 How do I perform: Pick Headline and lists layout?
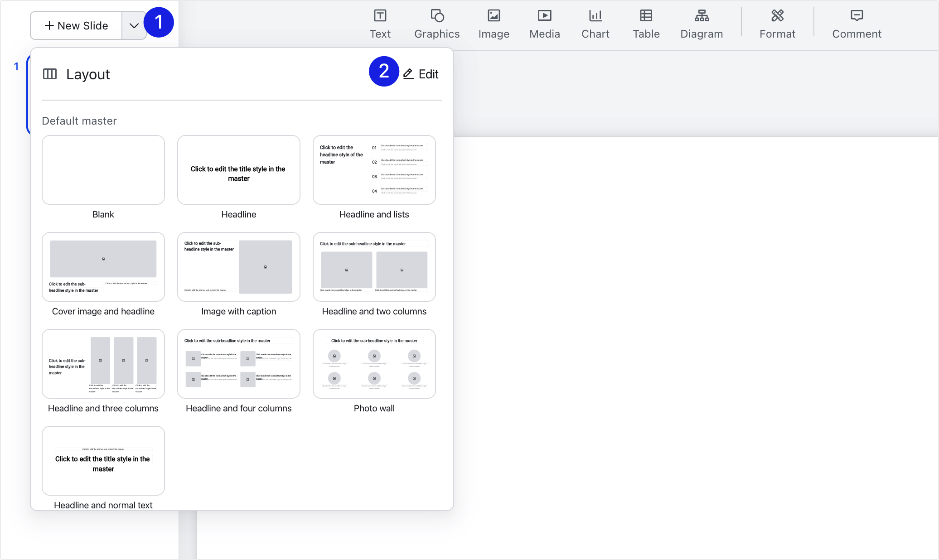(x=374, y=170)
